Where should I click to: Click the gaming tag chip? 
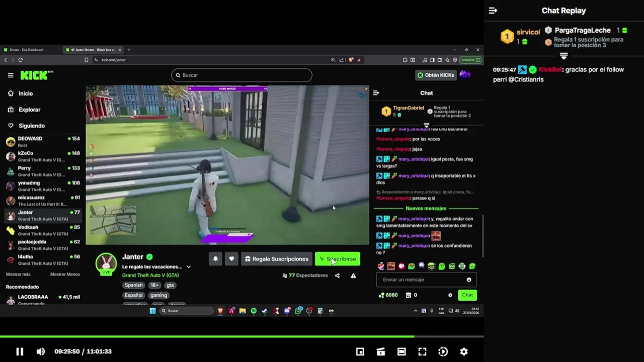pos(158,295)
